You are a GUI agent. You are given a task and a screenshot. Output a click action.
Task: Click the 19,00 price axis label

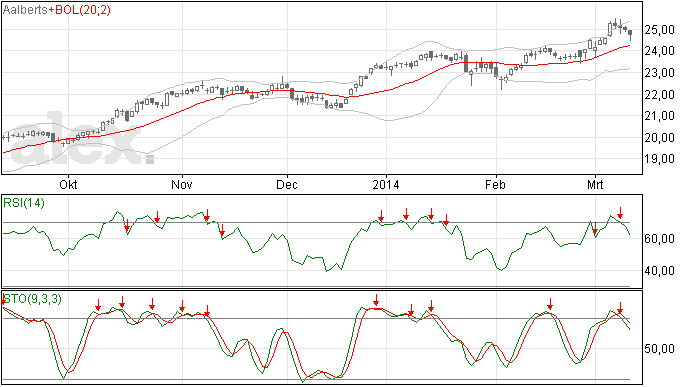tap(659, 159)
